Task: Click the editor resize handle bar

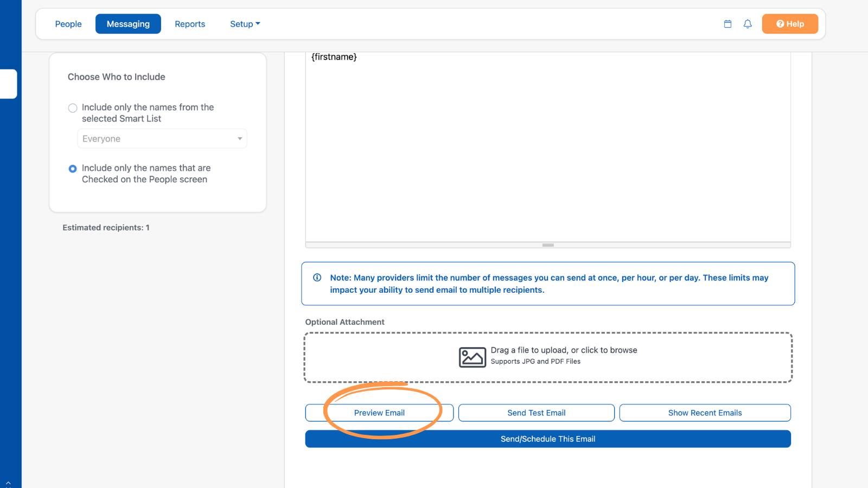Action: pyautogui.click(x=548, y=245)
